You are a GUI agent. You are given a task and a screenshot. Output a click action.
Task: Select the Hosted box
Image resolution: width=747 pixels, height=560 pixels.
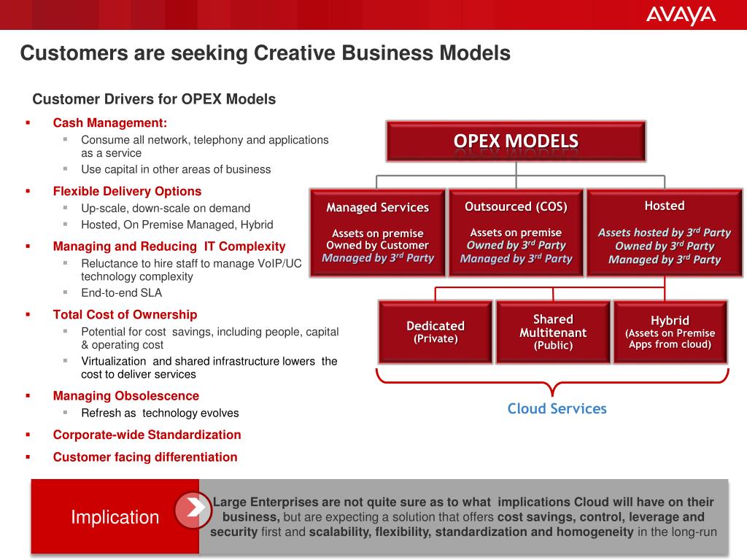[665, 233]
